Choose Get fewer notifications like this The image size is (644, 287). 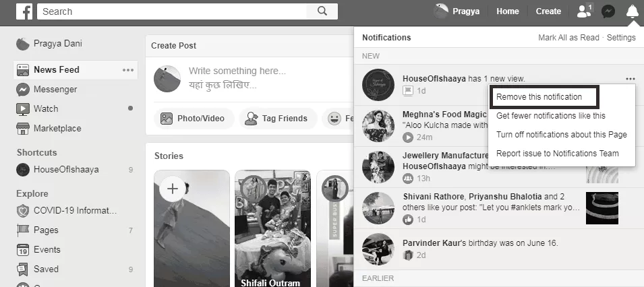[551, 116]
